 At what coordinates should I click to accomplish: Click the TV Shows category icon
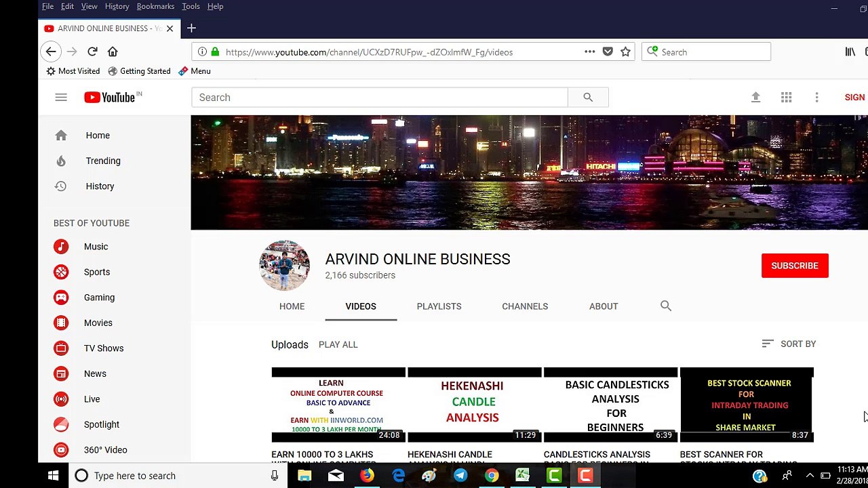tap(61, 348)
